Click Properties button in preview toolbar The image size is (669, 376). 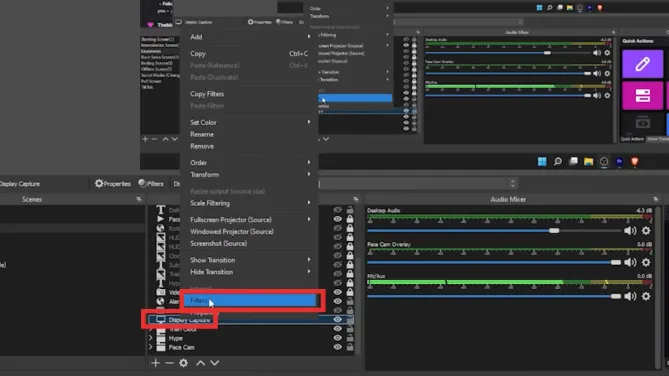[x=259, y=22]
